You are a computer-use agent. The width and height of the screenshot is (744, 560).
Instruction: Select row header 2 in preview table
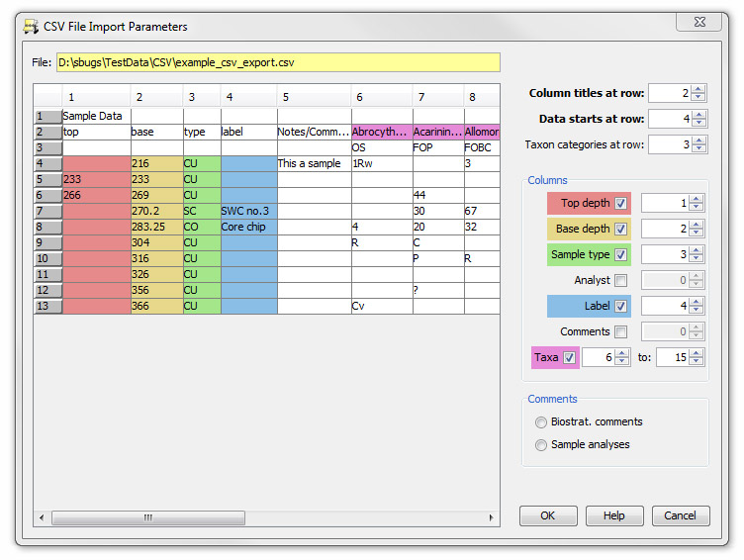(47, 132)
